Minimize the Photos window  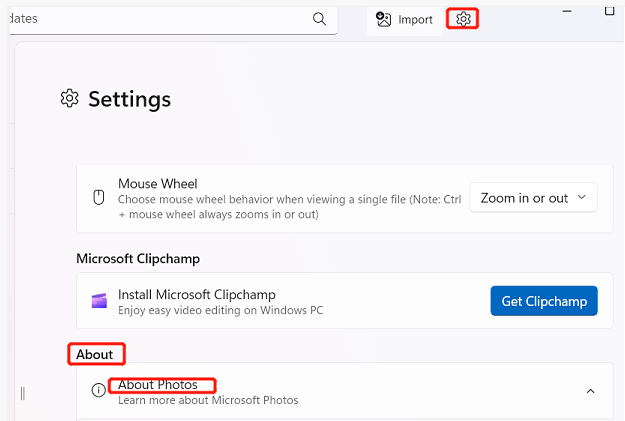tap(567, 11)
